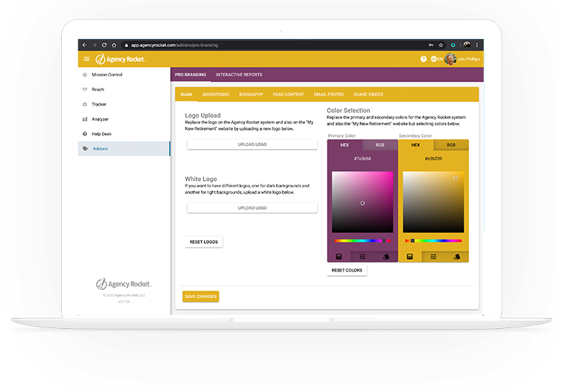The height and width of the screenshot is (392, 563).
Task: Click the Reset Logos button
Action: [203, 242]
